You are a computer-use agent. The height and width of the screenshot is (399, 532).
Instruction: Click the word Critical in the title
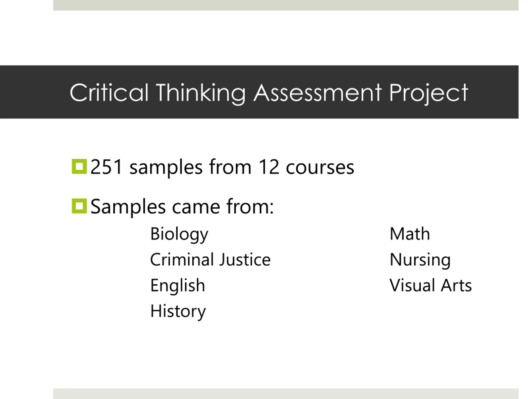(109, 93)
